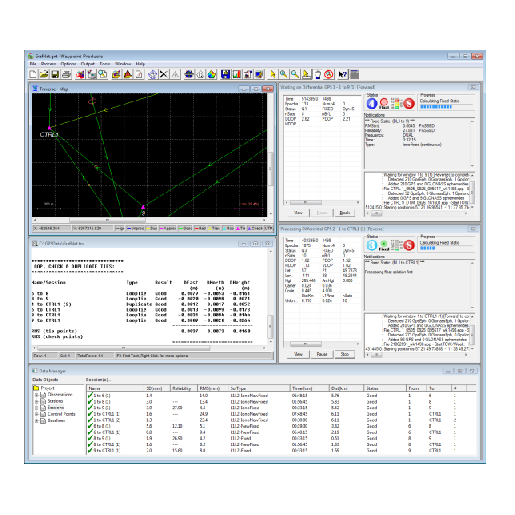This screenshot has width=515, height=515.
Task: Open a project using the folder toolbar icon
Action: pos(44,74)
